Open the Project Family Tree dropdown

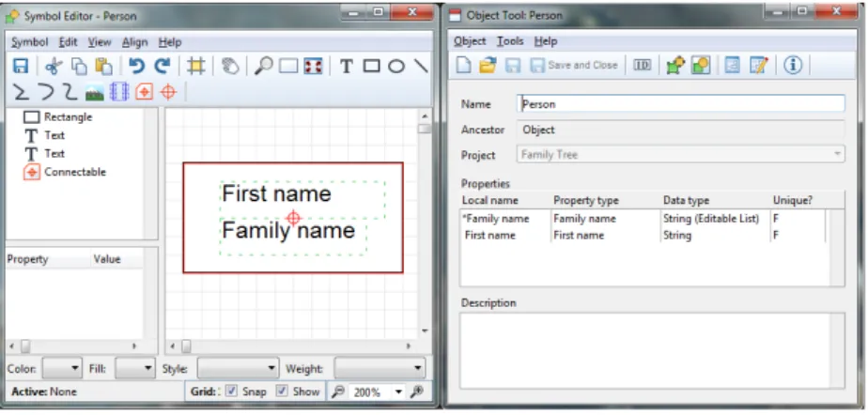681,154
